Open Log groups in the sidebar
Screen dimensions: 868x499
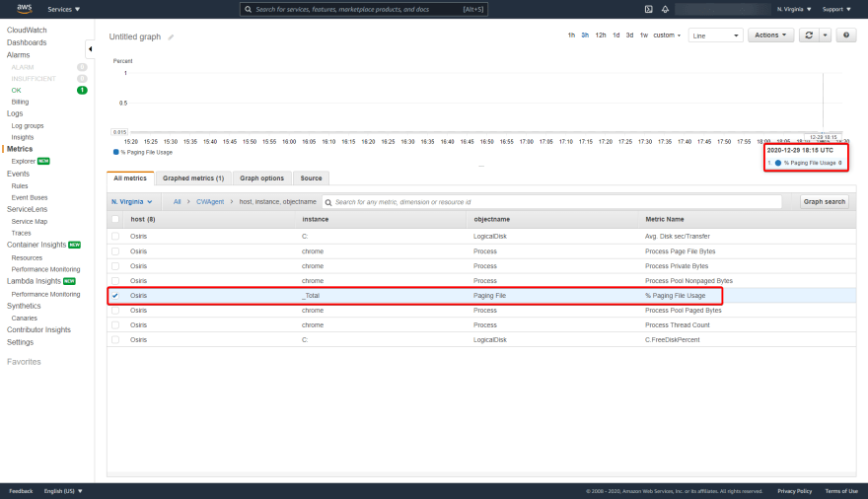coord(28,125)
